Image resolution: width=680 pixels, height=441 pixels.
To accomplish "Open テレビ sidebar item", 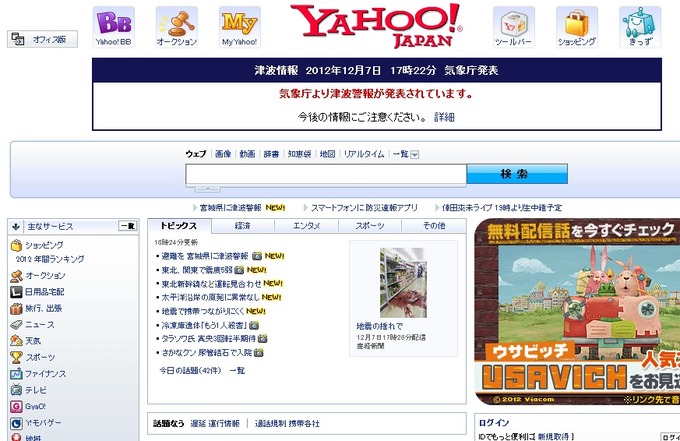I will coord(36,390).
